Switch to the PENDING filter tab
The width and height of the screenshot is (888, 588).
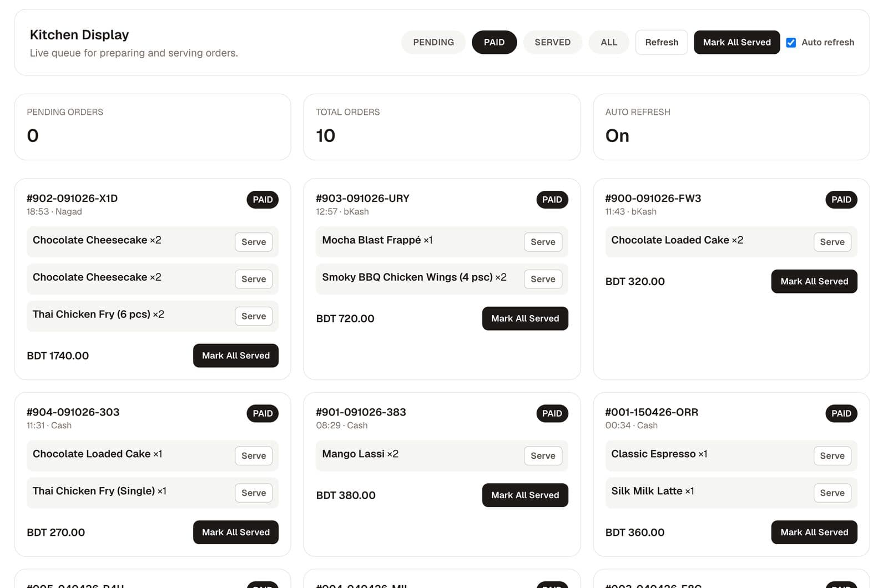click(433, 42)
